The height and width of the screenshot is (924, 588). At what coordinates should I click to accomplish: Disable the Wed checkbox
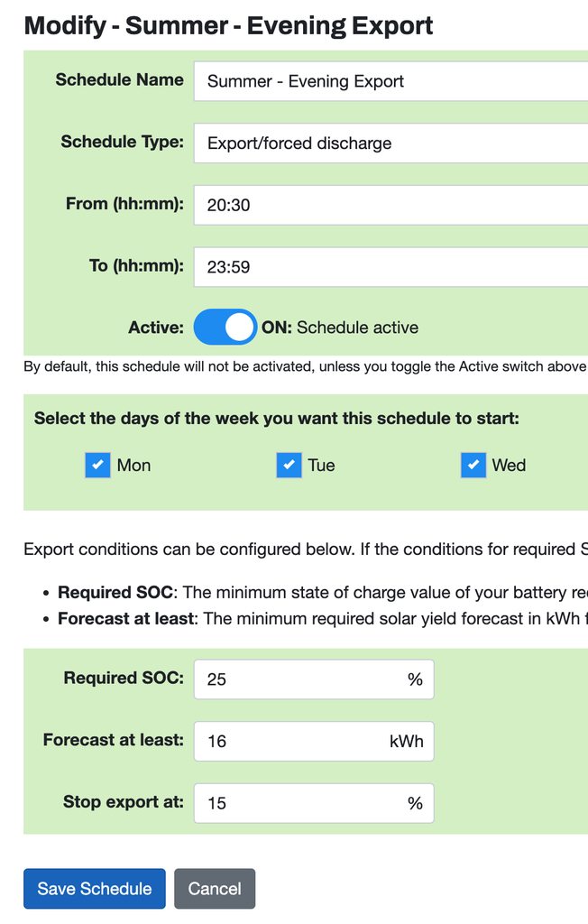473,465
